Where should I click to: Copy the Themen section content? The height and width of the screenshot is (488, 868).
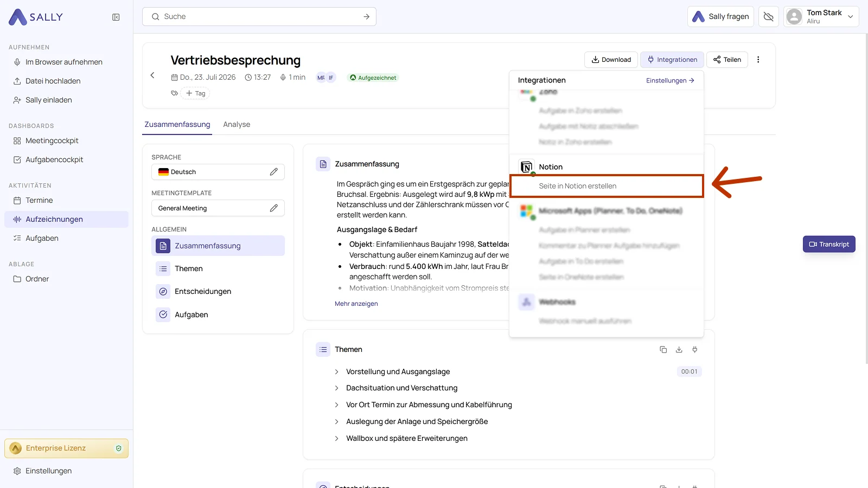tap(663, 350)
